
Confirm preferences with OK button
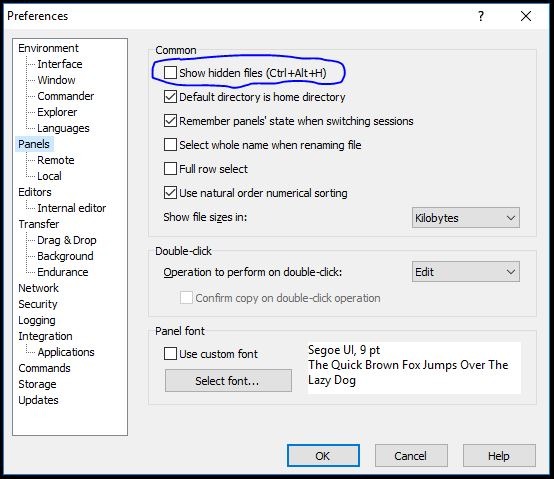click(323, 456)
